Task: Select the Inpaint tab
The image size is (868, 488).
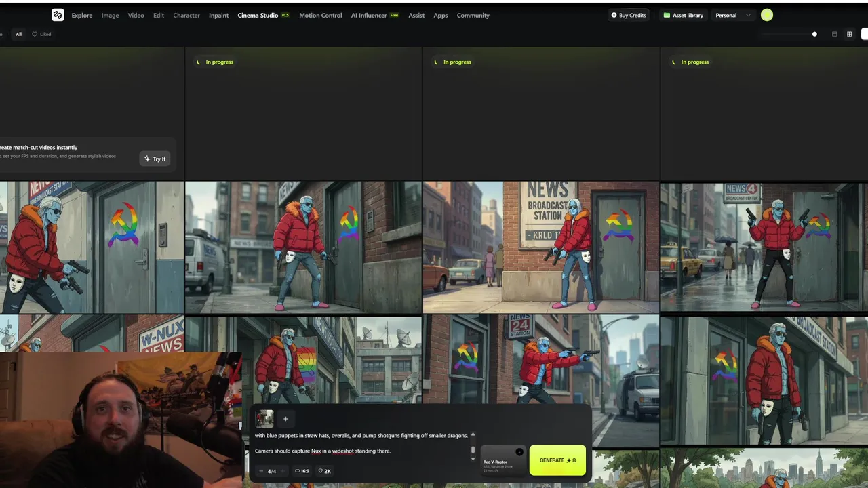Action: pyautogui.click(x=218, y=15)
